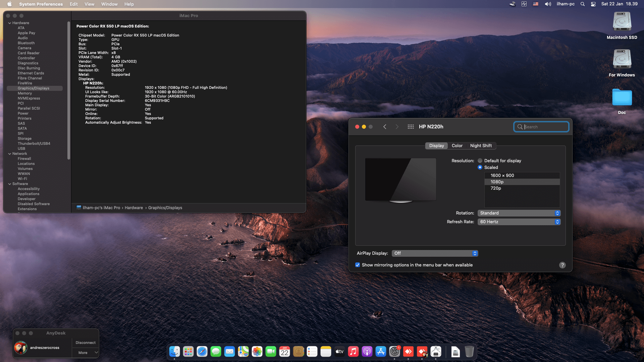Open the Window menu in the menu bar

(x=109, y=4)
